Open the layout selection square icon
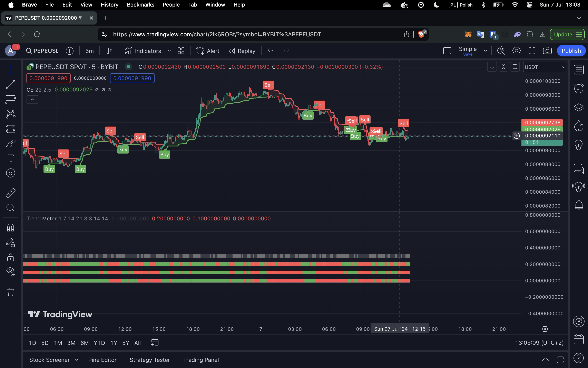 click(x=447, y=51)
